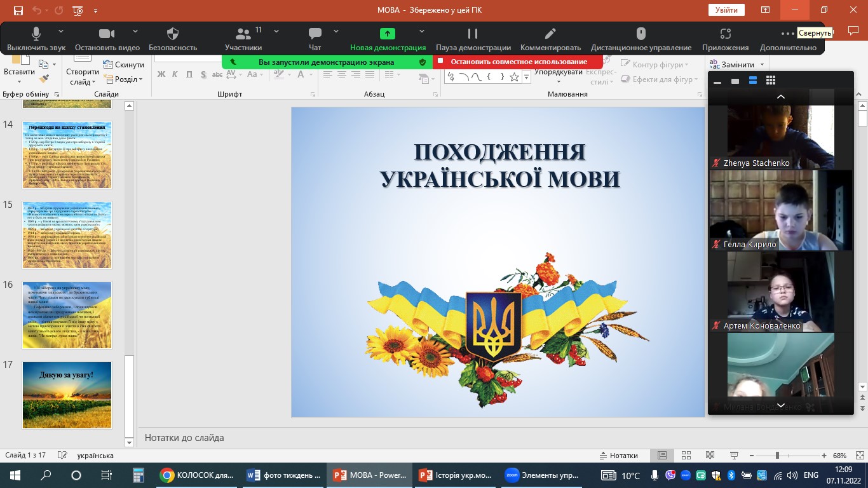Open Zoom chat panel

click(315, 39)
